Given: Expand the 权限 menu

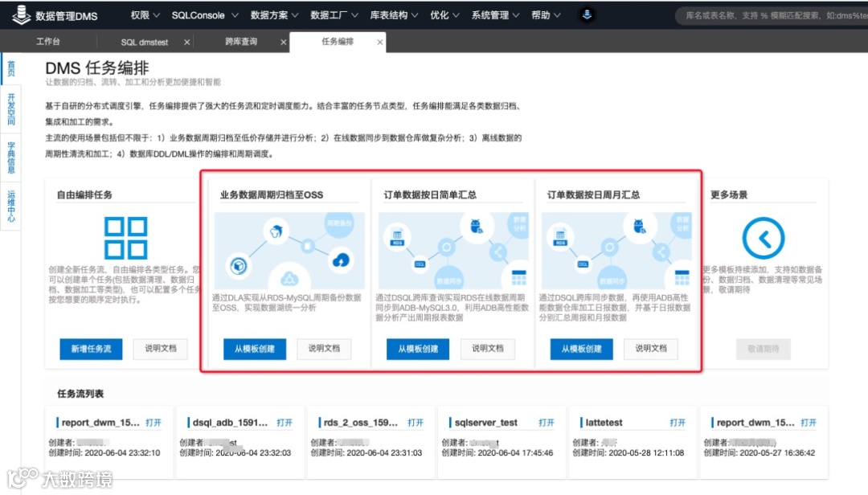Looking at the screenshot, I should tap(145, 15).
